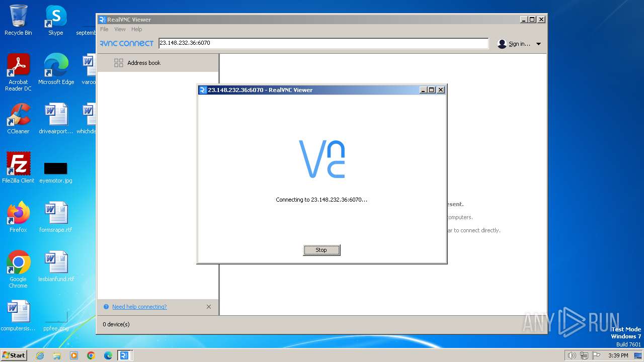Click the 0 device(s) status text

(116, 324)
